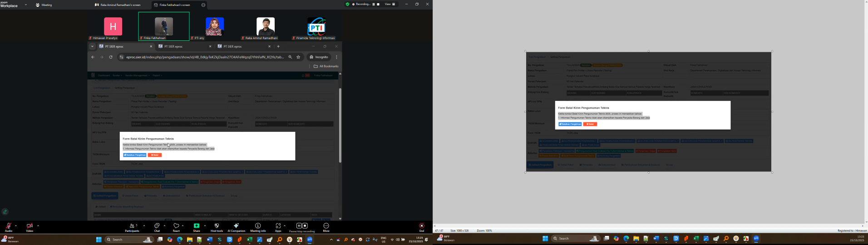868x245 pixels.
Task: Switch to Raka Aminul Ramadhani's screen tab
Action: 118,5
